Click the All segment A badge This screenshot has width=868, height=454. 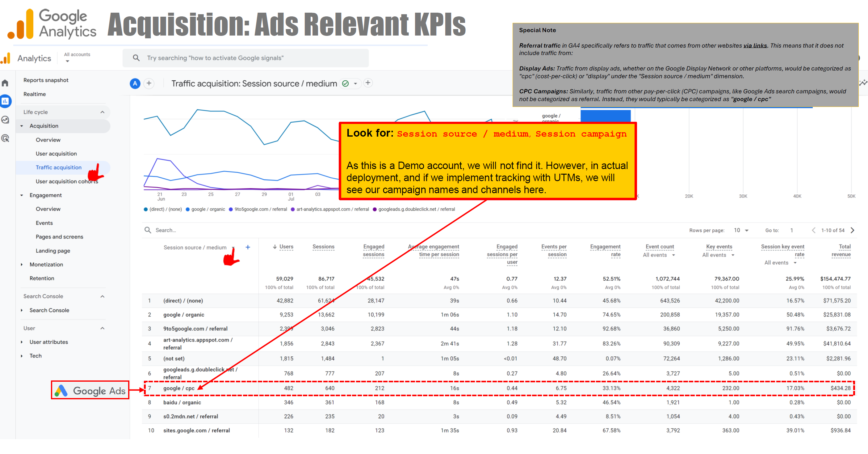click(x=135, y=83)
